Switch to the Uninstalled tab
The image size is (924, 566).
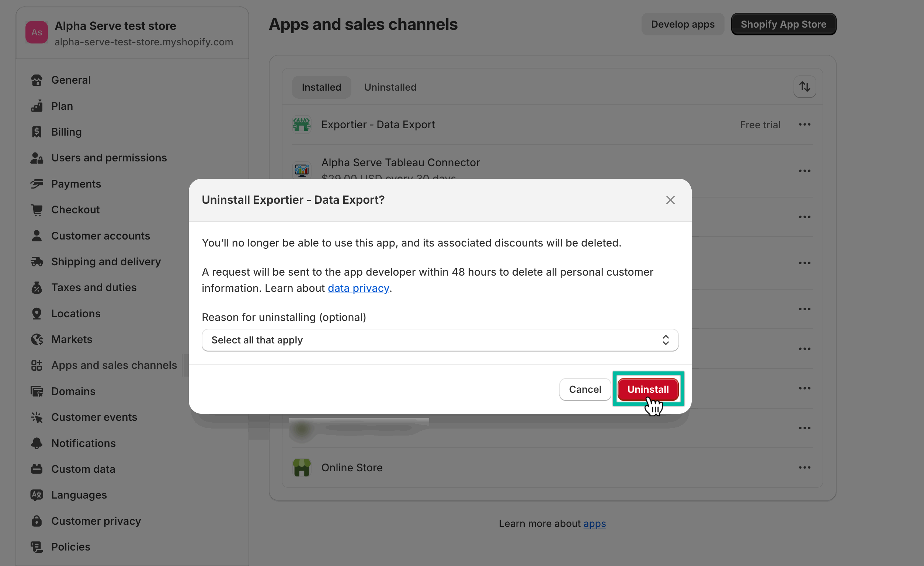390,87
